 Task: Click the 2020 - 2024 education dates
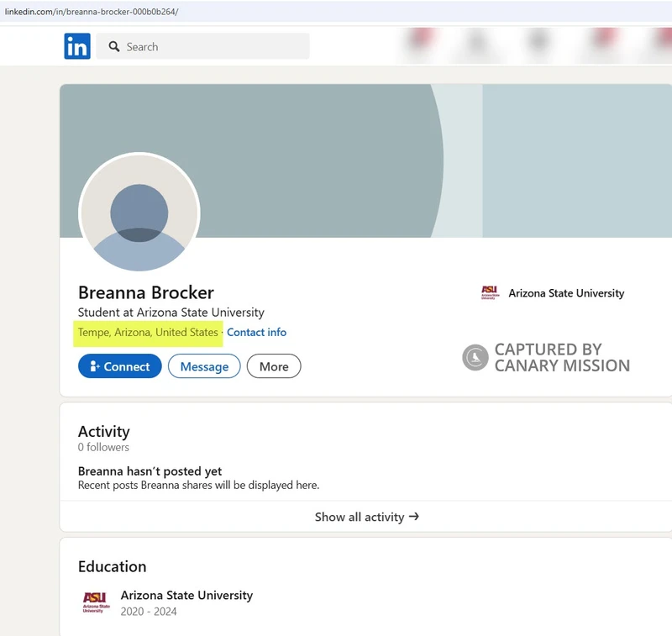149,612
